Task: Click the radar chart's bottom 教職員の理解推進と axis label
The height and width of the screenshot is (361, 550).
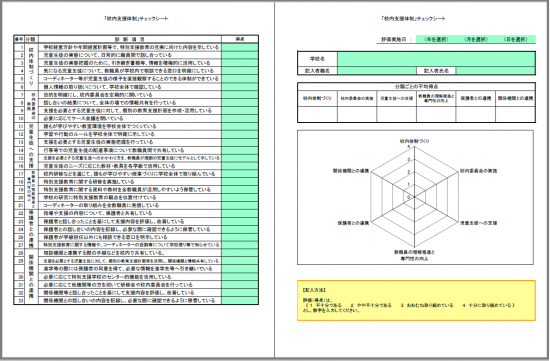Action: 414,252
